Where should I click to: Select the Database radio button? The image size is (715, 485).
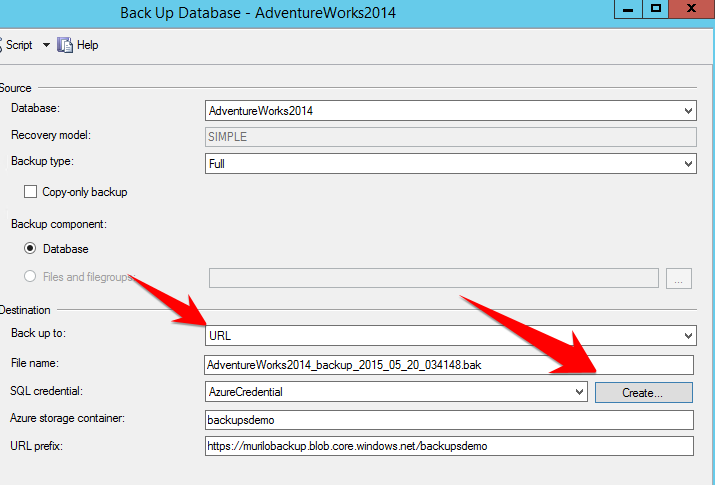30,248
